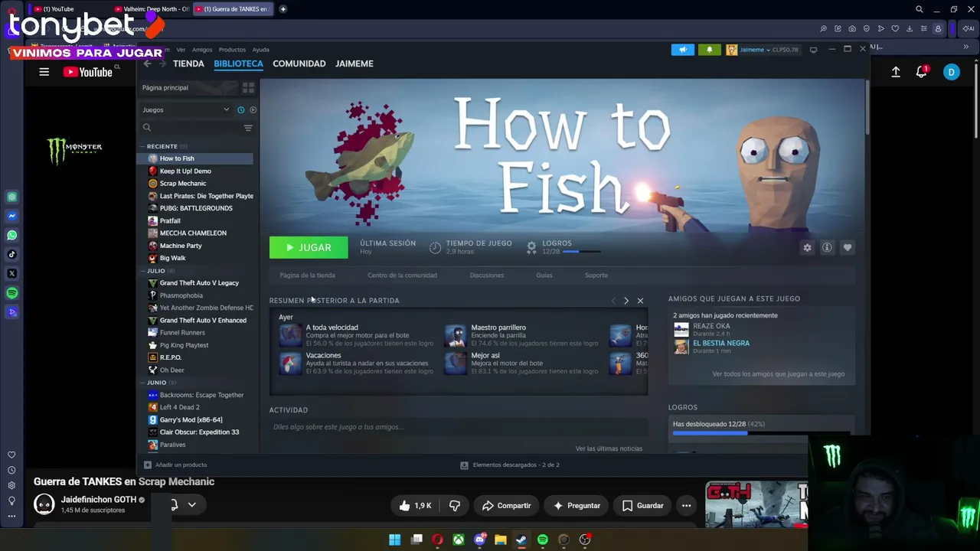
Task: Click the YouTube Guardar button
Action: coord(642,505)
